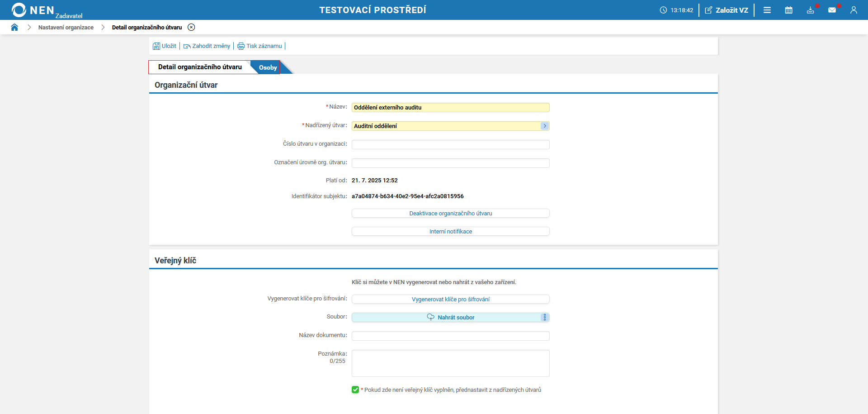Select the Detail organizačního útvaru tab
The image size is (868, 414).
click(x=200, y=67)
